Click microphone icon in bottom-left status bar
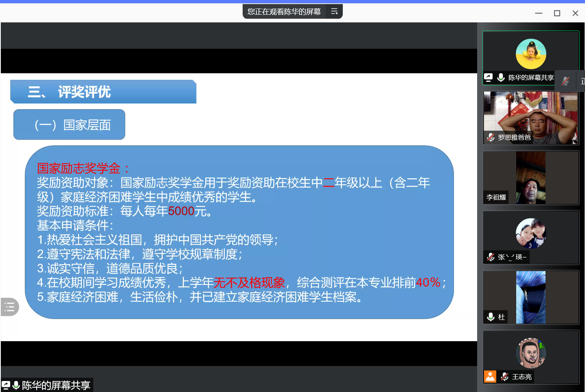The image size is (585, 392). [x=16, y=385]
